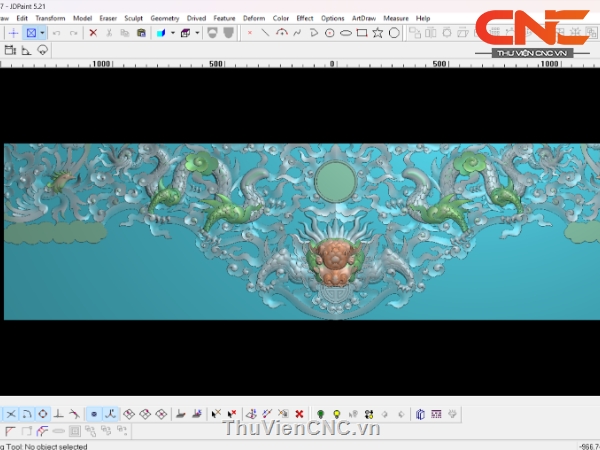Open the Measure menu
This screenshot has height=450, width=600.
tap(395, 18)
